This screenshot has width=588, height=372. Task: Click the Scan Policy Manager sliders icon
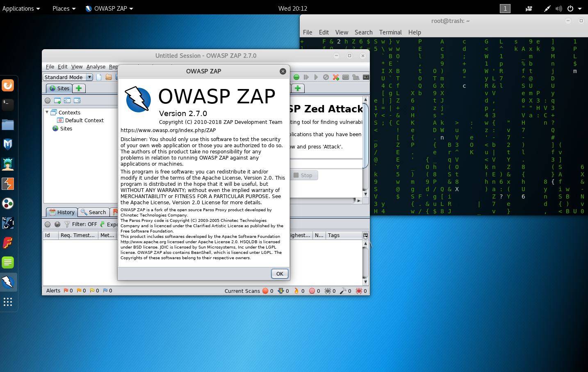346,77
